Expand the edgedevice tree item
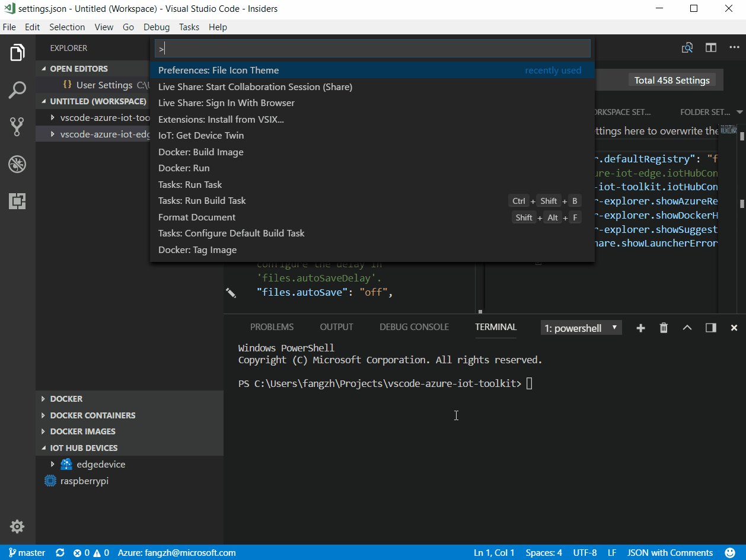746x560 pixels. [52, 464]
